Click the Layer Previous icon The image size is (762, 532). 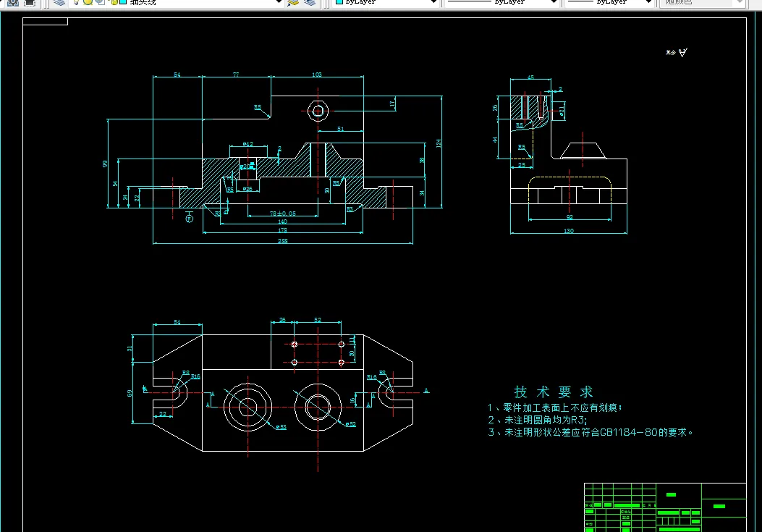[310, 2]
